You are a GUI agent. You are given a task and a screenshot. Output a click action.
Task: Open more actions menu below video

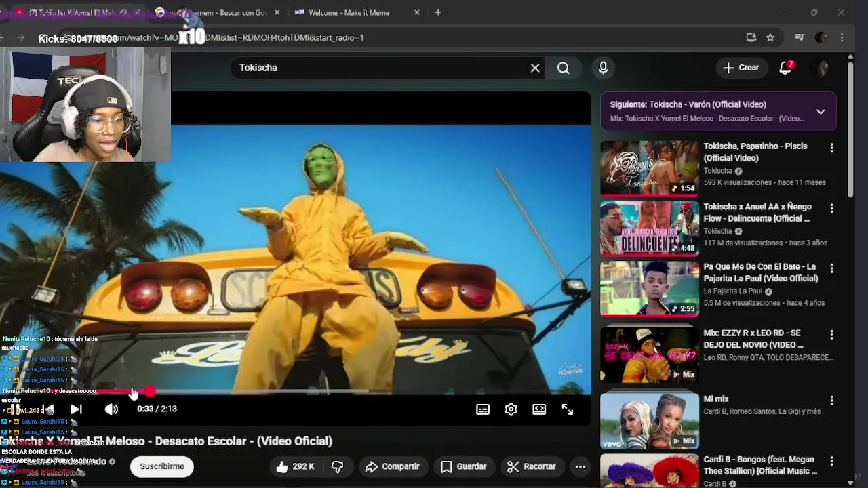coord(580,466)
